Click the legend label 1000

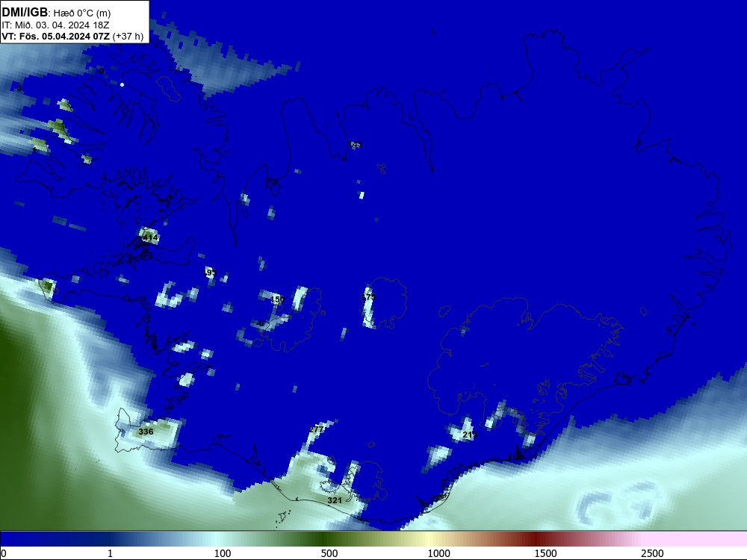(438, 553)
